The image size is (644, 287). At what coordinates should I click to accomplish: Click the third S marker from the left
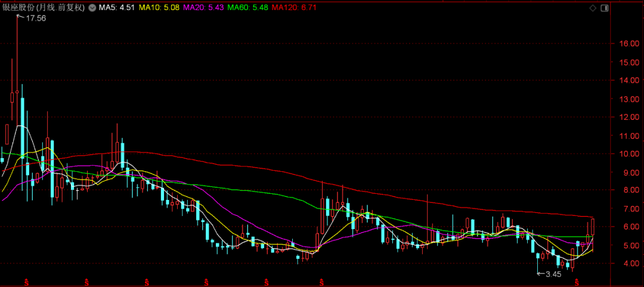[x=147, y=282]
